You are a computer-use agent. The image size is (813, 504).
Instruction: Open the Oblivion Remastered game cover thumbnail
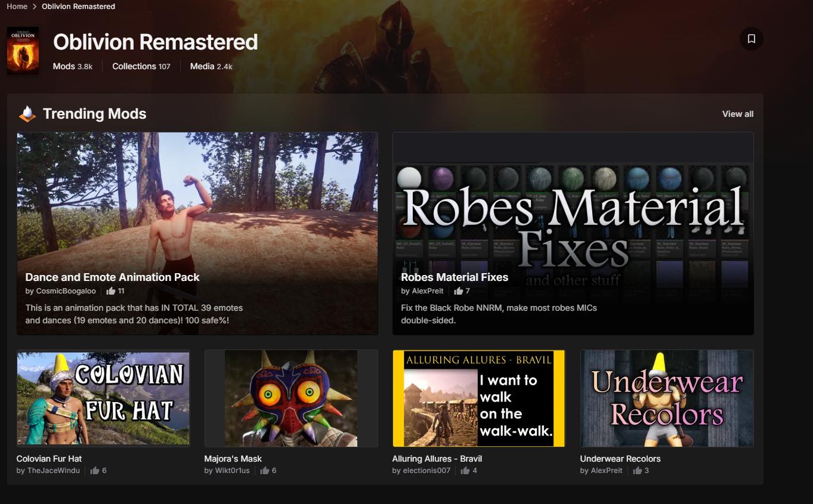[x=23, y=51]
